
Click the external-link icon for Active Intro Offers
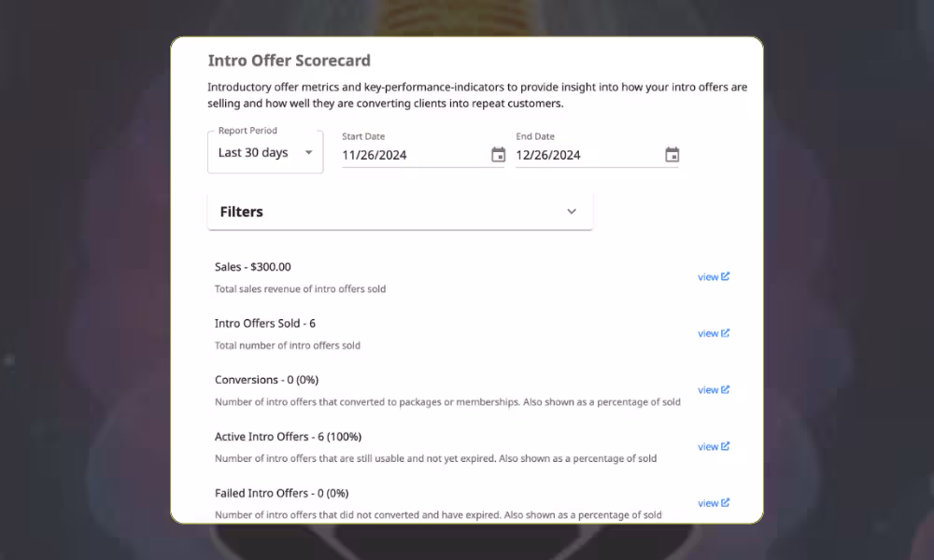[x=726, y=446]
